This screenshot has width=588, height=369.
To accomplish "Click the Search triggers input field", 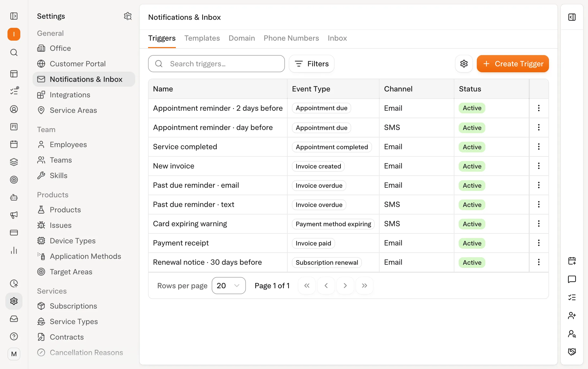I will [216, 64].
